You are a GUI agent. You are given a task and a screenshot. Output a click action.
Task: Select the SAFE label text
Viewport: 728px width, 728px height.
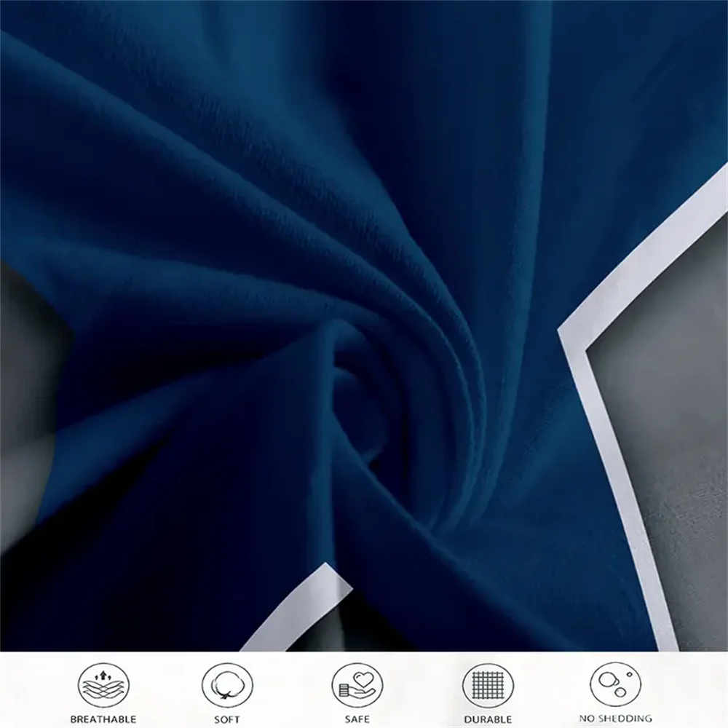tap(357, 720)
